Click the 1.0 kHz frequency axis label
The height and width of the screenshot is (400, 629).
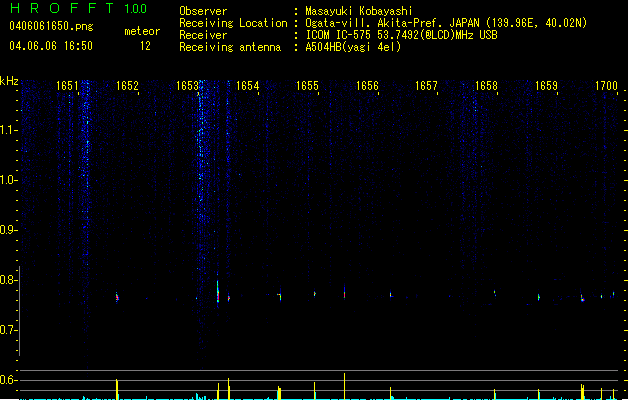click(8, 180)
